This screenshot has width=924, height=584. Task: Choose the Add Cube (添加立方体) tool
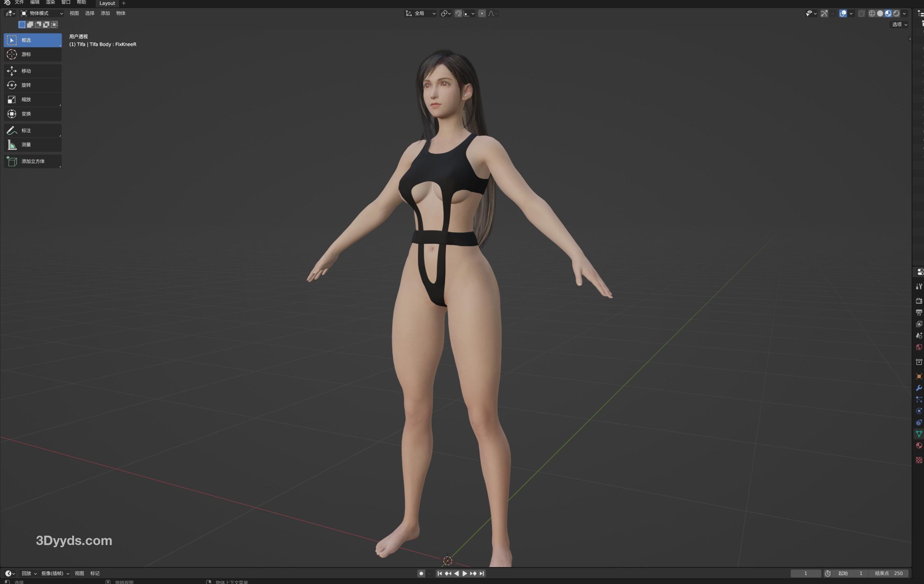32,162
